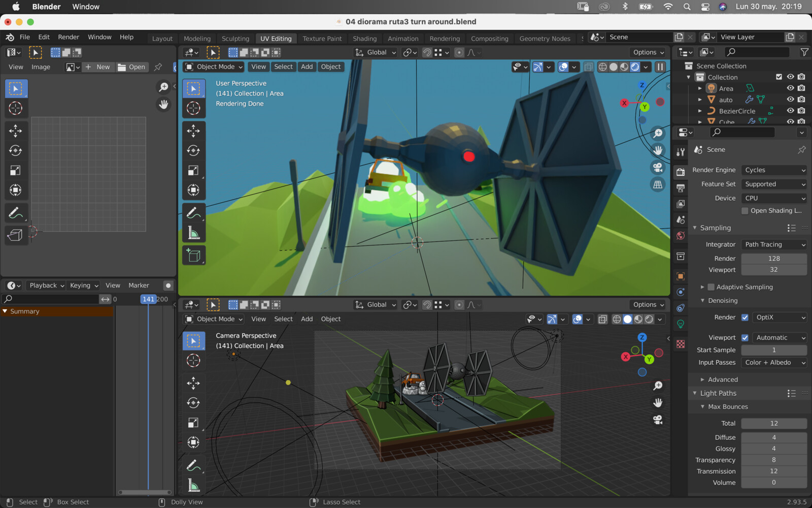Adjust the Render samples field showing 128
The width and height of the screenshot is (812, 508).
point(774,259)
